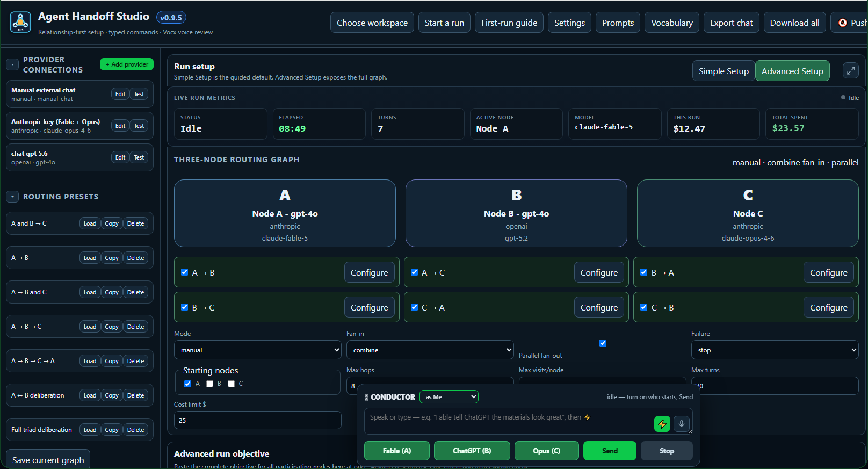Click the Idle status indicator dot

[843, 97]
